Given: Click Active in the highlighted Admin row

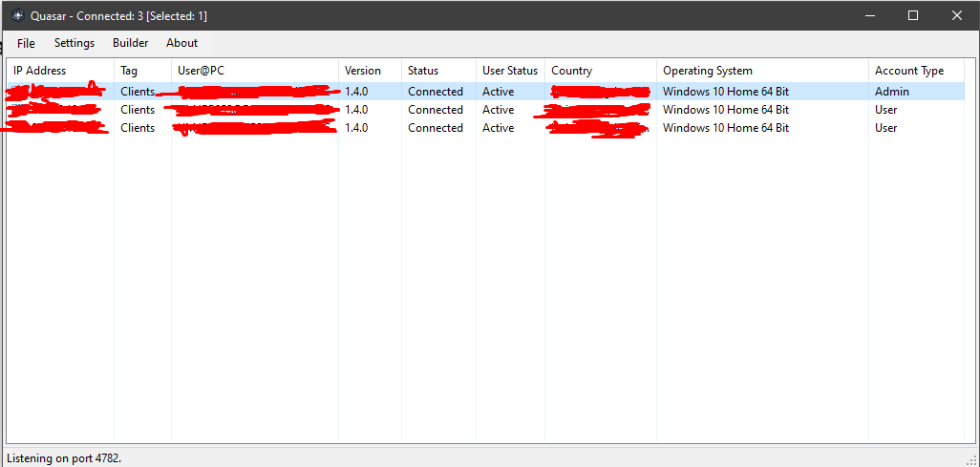Looking at the screenshot, I should click(499, 92).
